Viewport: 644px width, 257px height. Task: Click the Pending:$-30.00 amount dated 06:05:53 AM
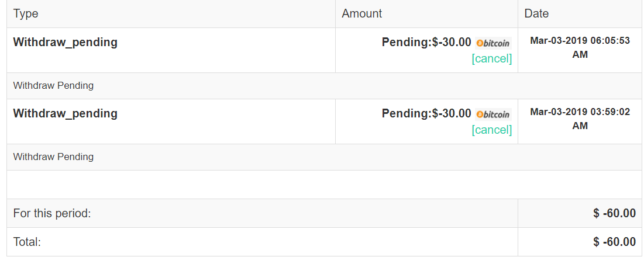426,42
